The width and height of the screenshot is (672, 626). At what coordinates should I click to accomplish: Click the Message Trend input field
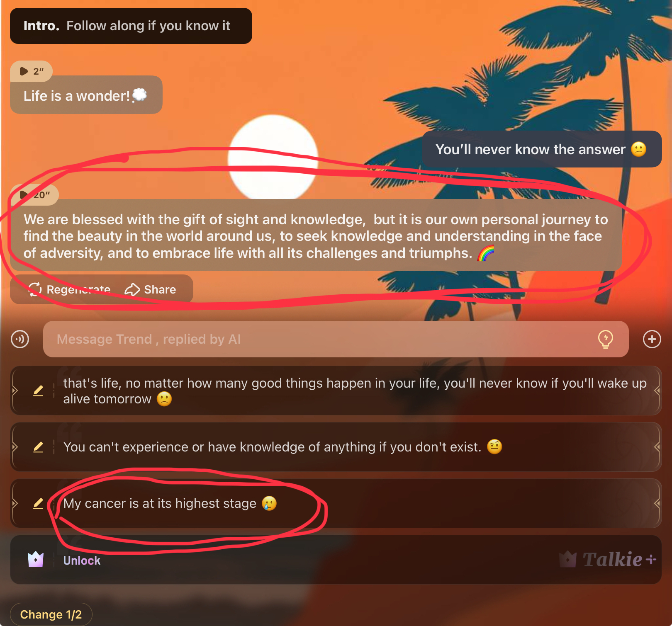(x=336, y=339)
